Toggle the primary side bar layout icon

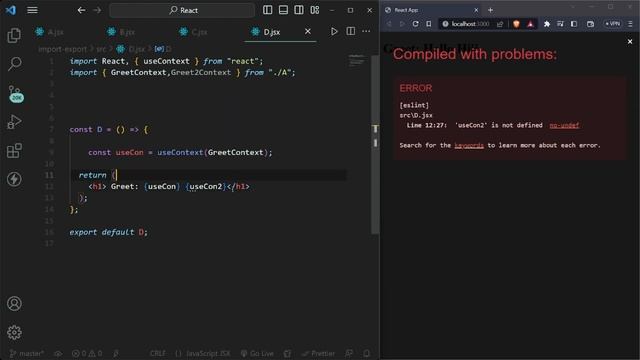coord(267,10)
